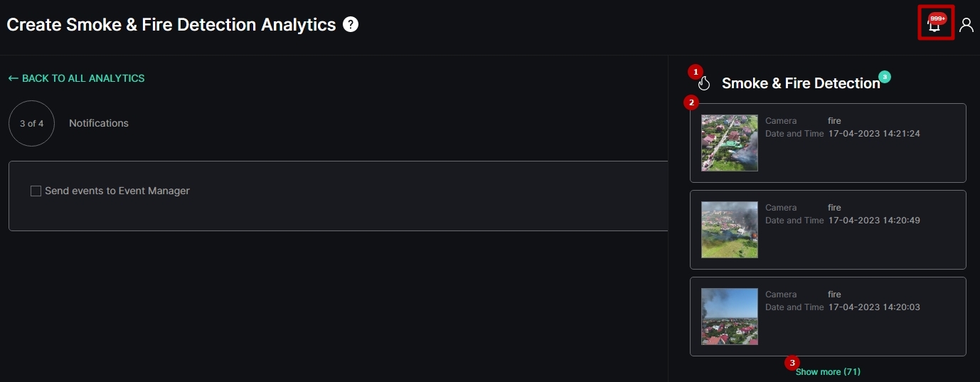Expand the list with Show more (71)
The image size is (980, 382).
coord(828,372)
